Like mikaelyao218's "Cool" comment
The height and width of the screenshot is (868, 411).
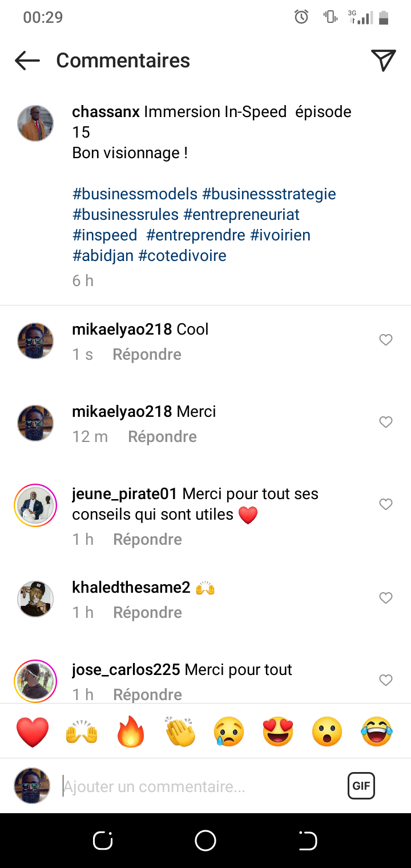(x=386, y=340)
